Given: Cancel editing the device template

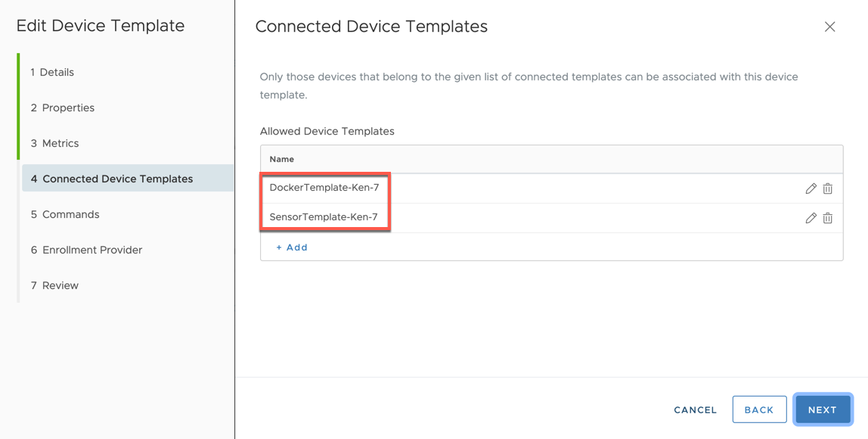Looking at the screenshot, I should click(695, 409).
